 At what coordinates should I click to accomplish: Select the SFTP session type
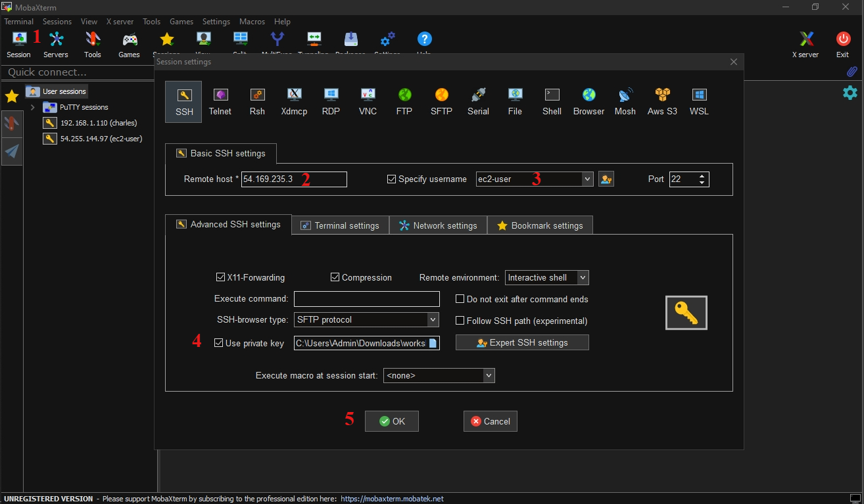click(441, 101)
